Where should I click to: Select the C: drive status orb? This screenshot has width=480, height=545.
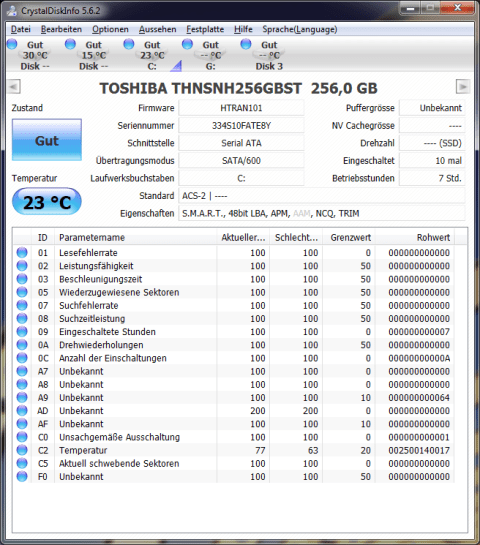(x=129, y=44)
